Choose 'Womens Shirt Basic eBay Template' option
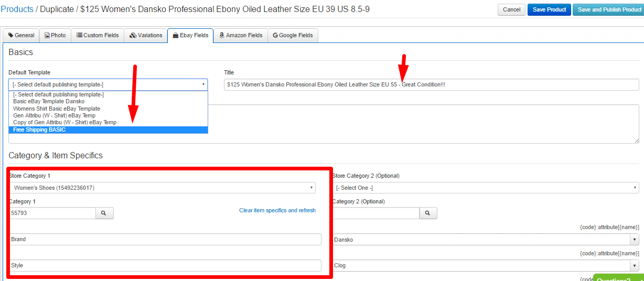The width and height of the screenshot is (644, 281). coord(108,109)
